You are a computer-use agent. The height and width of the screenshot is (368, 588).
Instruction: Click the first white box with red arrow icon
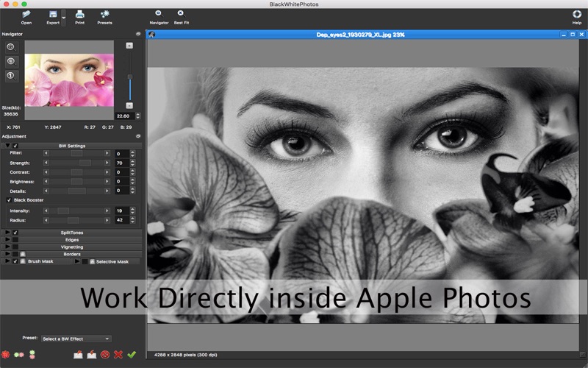[78, 354]
